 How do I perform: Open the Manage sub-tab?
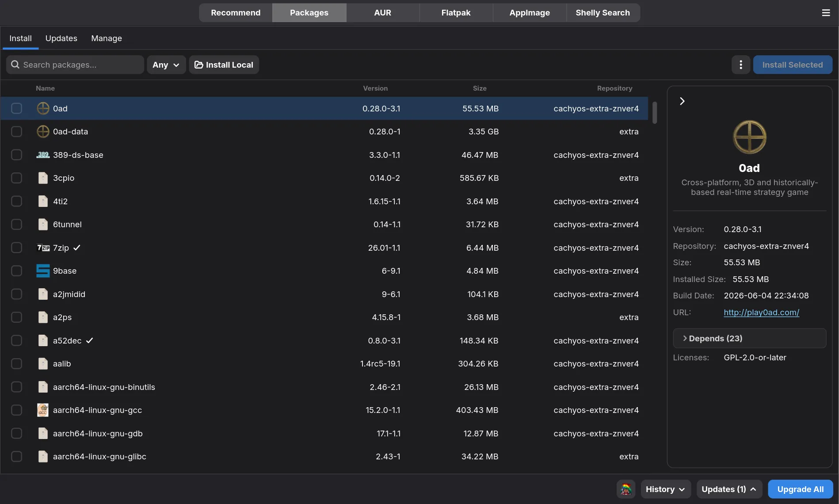pyautogui.click(x=107, y=38)
